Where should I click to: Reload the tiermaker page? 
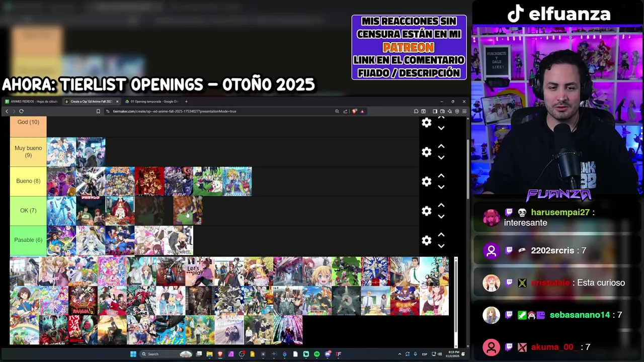click(21, 111)
